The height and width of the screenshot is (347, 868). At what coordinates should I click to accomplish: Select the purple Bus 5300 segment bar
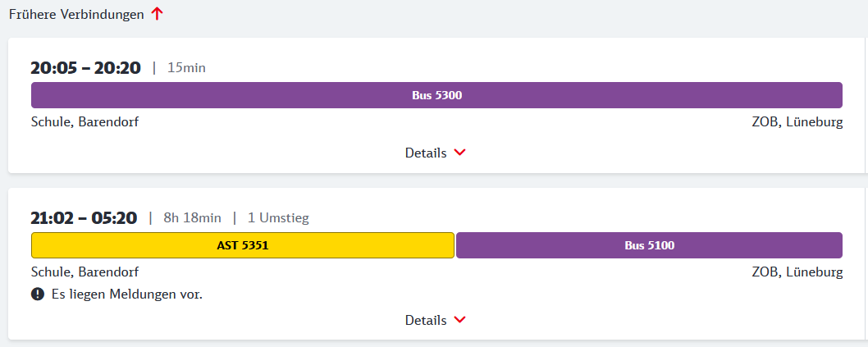click(x=436, y=95)
